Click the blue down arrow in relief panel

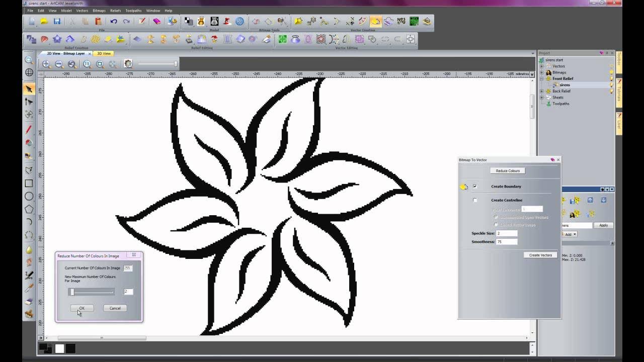(x=603, y=200)
